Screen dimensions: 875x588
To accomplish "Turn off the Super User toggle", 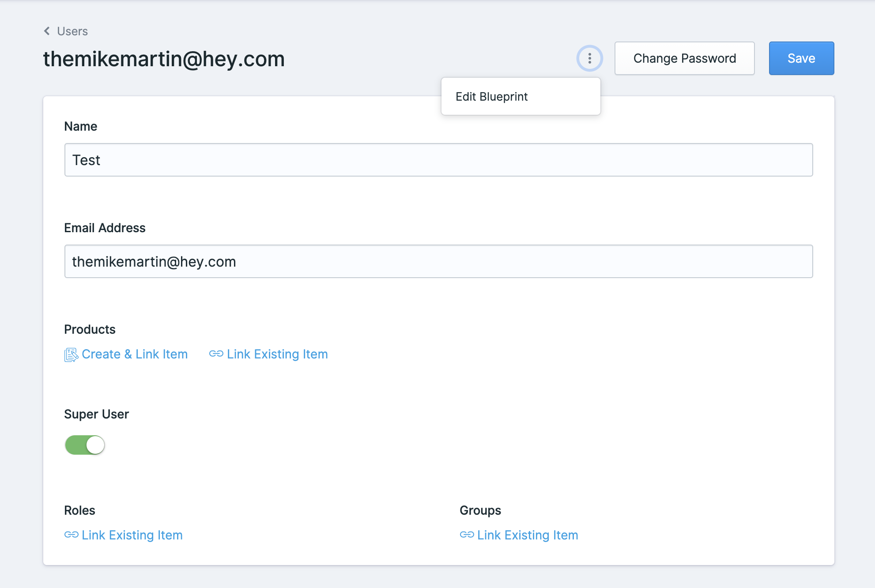I will coord(85,445).
